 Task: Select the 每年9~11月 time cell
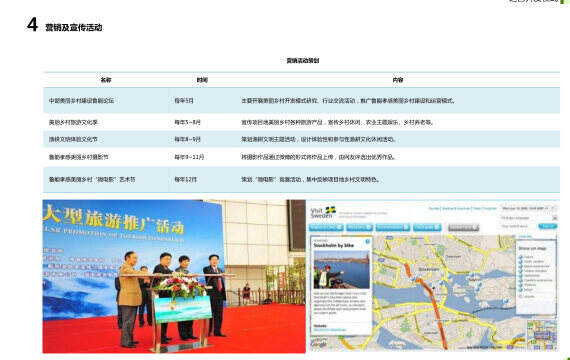pos(189,157)
